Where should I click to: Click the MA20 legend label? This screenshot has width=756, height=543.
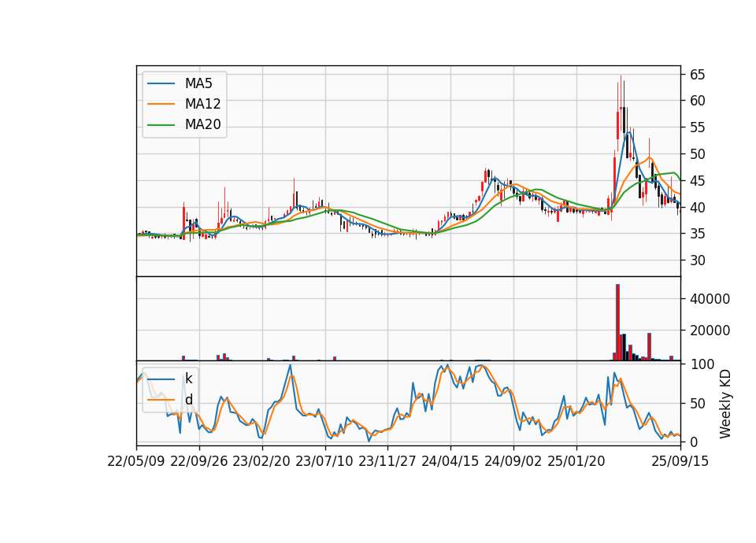tap(202, 124)
